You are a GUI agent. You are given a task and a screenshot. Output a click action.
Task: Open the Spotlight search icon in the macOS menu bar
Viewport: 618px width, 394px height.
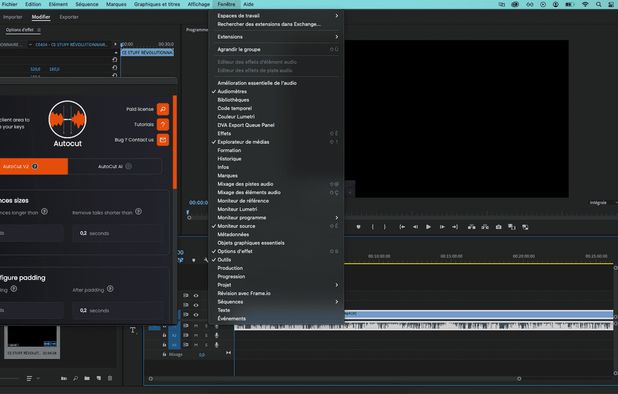pos(599,4)
